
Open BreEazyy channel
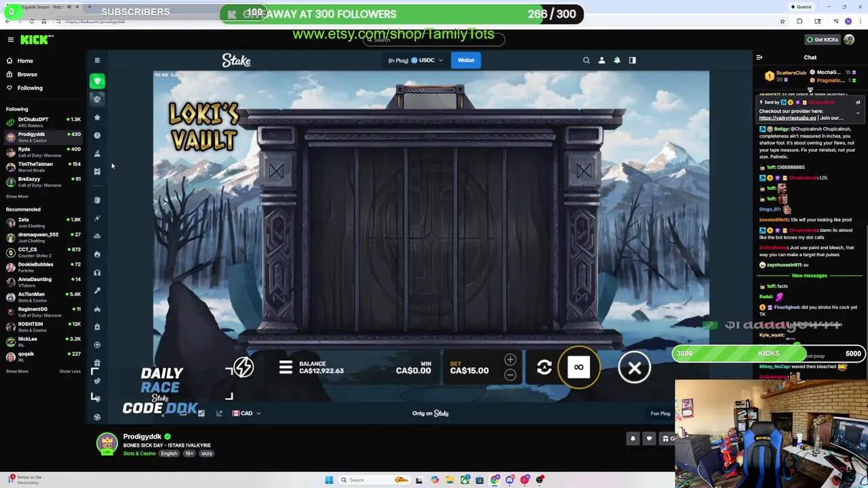[43, 182]
